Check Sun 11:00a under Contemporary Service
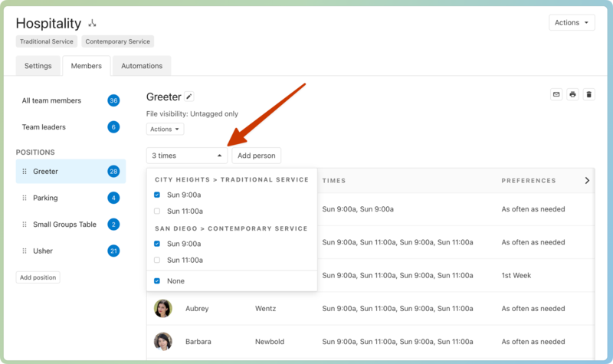The image size is (613, 364). [x=157, y=260]
